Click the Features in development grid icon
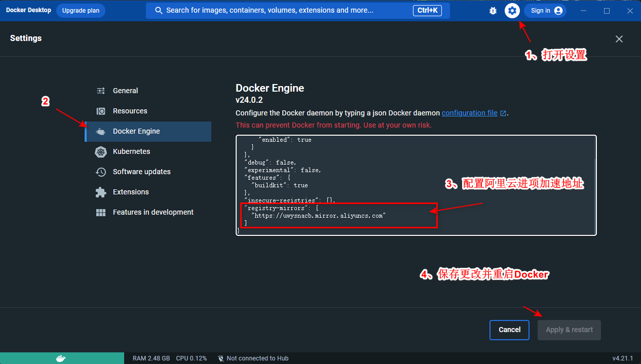This screenshot has width=641, height=364. point(101,212)
